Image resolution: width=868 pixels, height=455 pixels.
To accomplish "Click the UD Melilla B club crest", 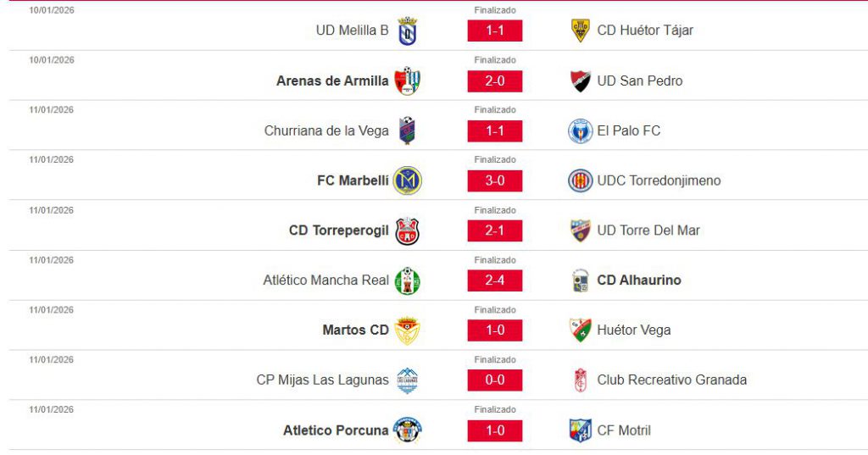I will 408,31.
